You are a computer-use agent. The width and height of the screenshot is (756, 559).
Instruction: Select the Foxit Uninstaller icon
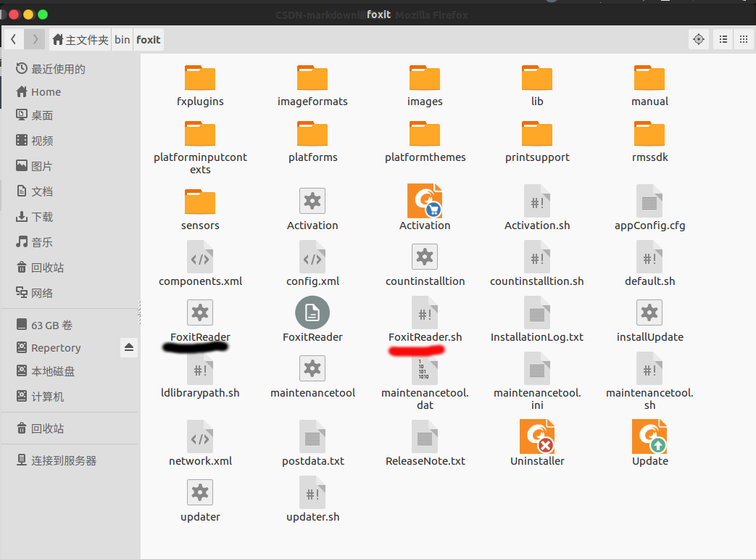tap(537, 436)
